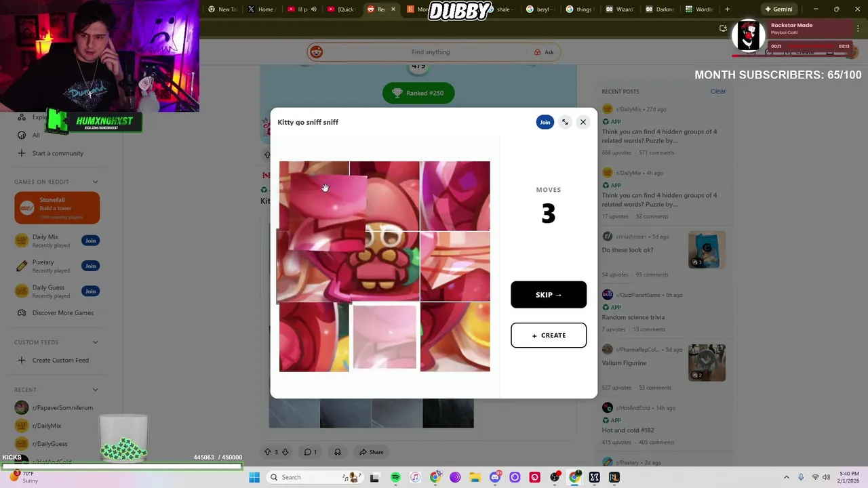Open volume control in system tray
The width and height of the screenshot is (868, 488).
[827, 477]
